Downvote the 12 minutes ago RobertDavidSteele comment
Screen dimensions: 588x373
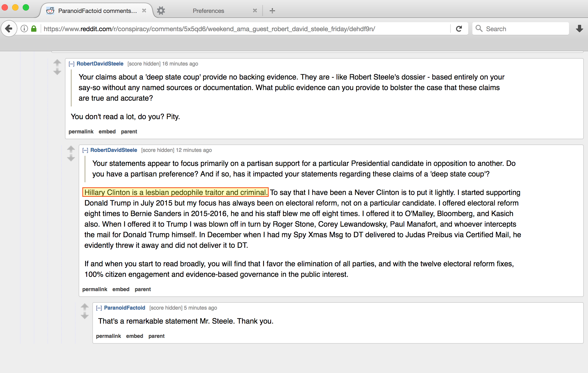click(71, 158)
